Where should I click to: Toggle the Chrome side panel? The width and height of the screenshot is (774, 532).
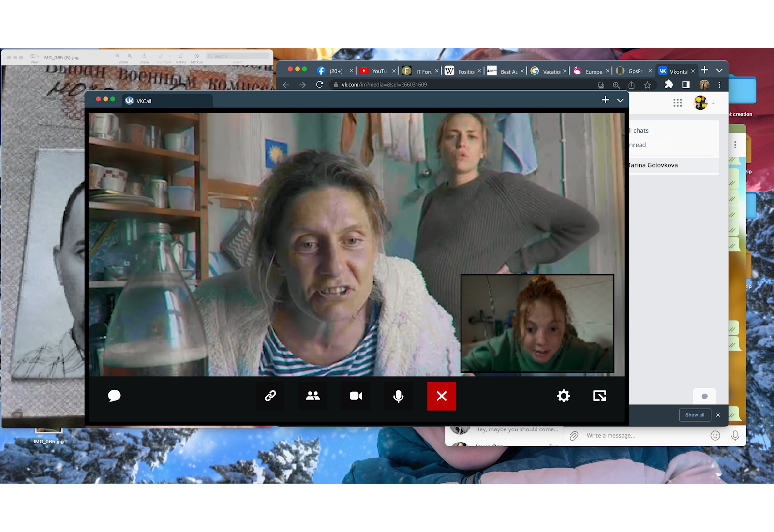tap(685, 84)
